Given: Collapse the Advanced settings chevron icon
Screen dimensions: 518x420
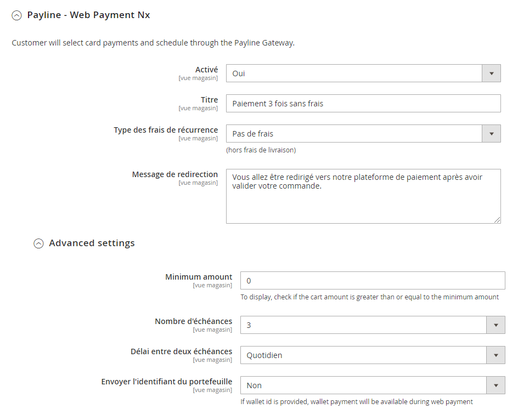Looking at the screenshot, I should point(38,243).
